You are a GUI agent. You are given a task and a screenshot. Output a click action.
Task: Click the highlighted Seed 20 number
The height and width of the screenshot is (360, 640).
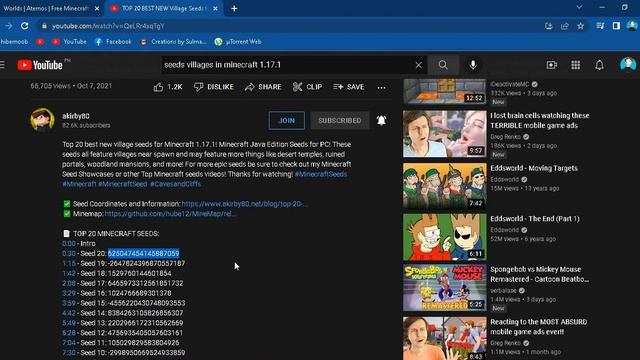[143, 253]
